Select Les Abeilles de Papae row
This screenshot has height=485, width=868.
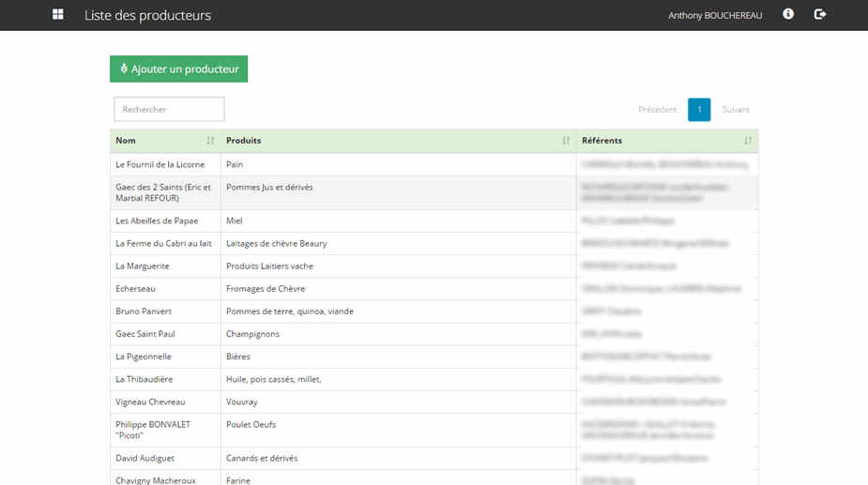point(157,221)
